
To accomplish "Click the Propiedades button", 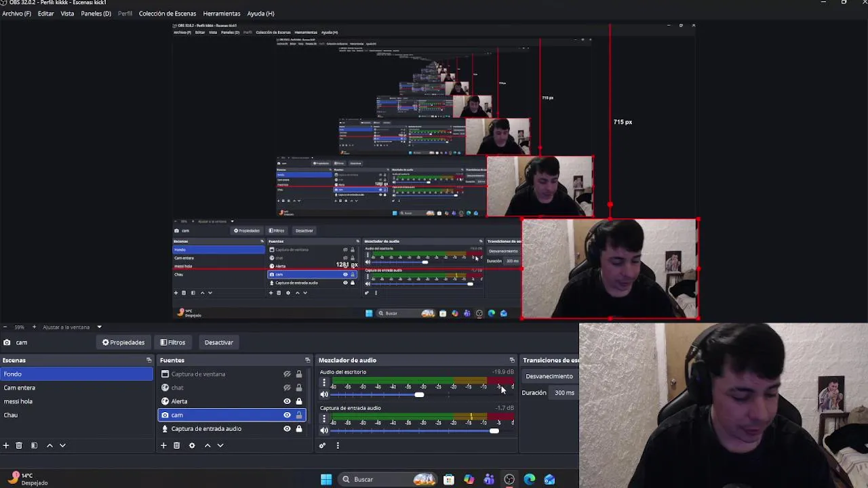I will 123,342.
